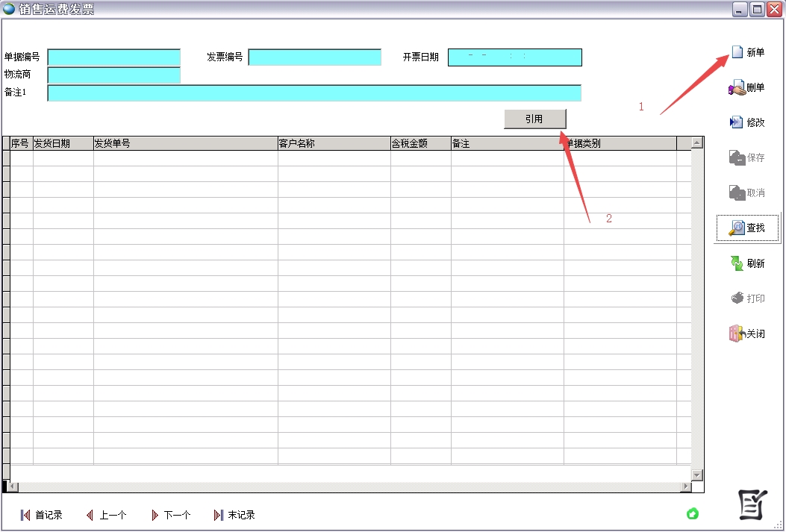Open the notepad checklist icon bottom right

pos(752,505)
